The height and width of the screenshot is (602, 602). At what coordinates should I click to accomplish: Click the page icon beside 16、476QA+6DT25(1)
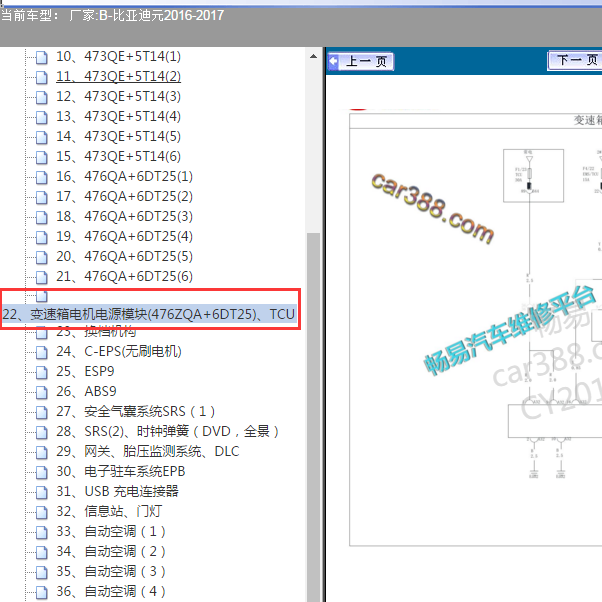point(41,177)
